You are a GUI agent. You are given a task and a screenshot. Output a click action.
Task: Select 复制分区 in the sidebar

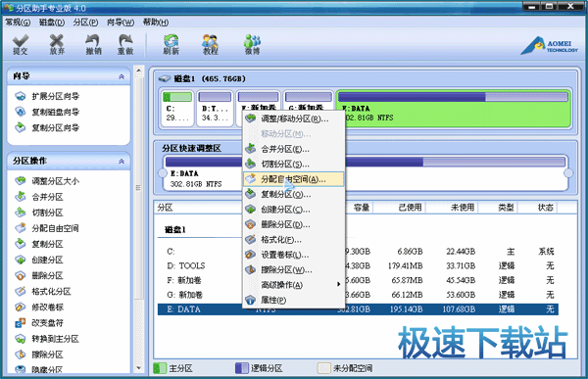click(39, 244)
